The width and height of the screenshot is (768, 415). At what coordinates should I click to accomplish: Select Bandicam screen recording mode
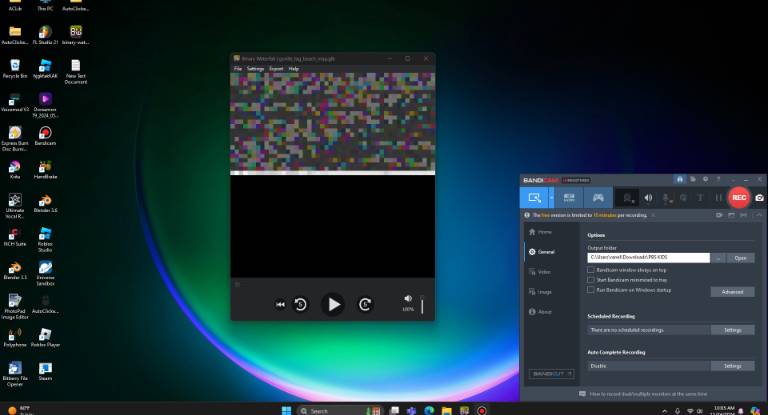click(534, 197)
